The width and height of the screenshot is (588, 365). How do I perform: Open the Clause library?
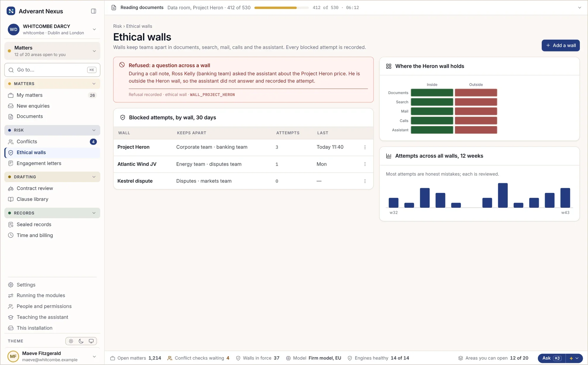click(52, 199)
